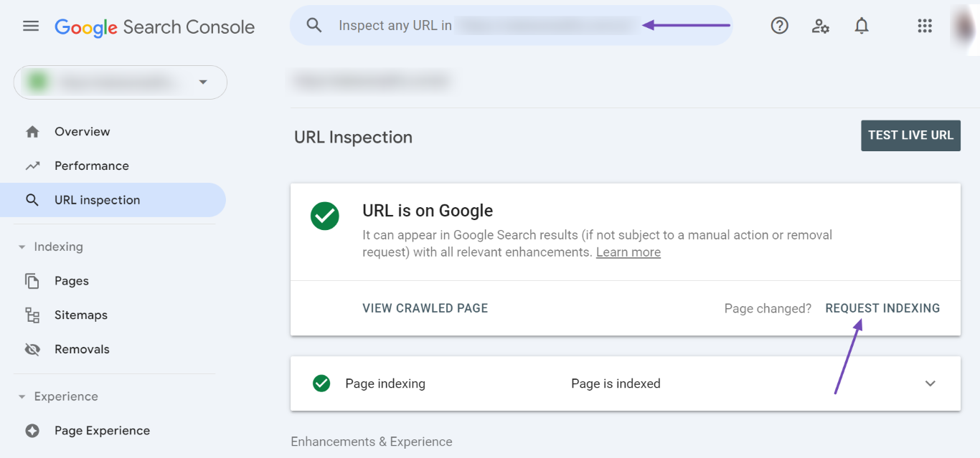Open the Google apps grid
980x458 pixels.
pyautogui.click(x=925, y=26)
